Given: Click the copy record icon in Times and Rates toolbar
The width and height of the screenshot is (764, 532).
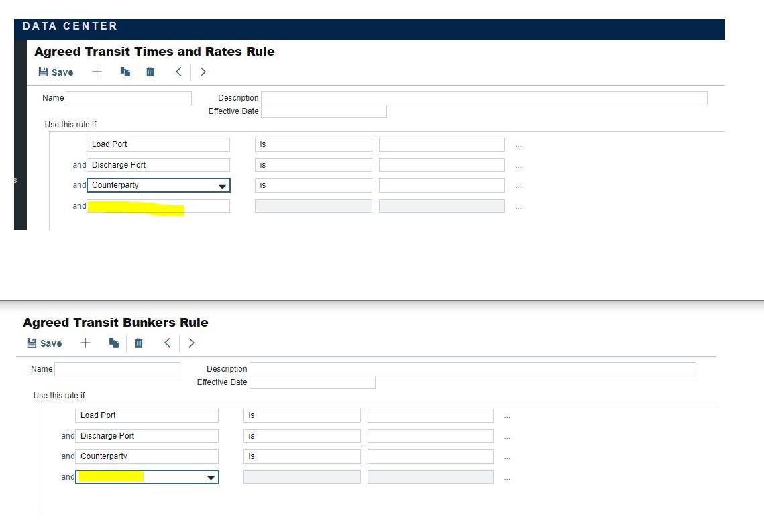Looking at the screenshot, I should pos(124,72).
